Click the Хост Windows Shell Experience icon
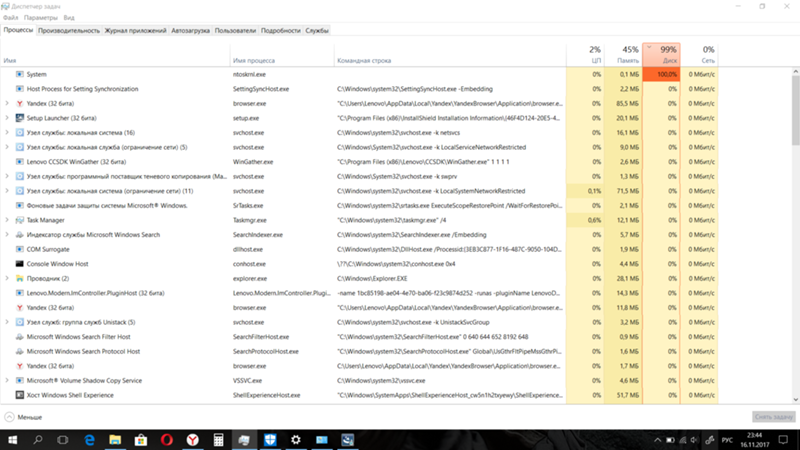The image size is (800, 450). [x=19, y=395]
